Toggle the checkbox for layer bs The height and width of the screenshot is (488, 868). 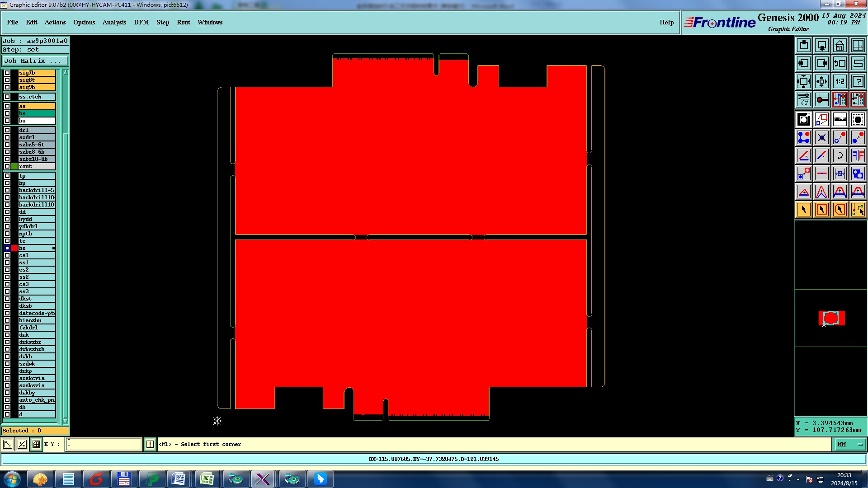click(7, 113)
